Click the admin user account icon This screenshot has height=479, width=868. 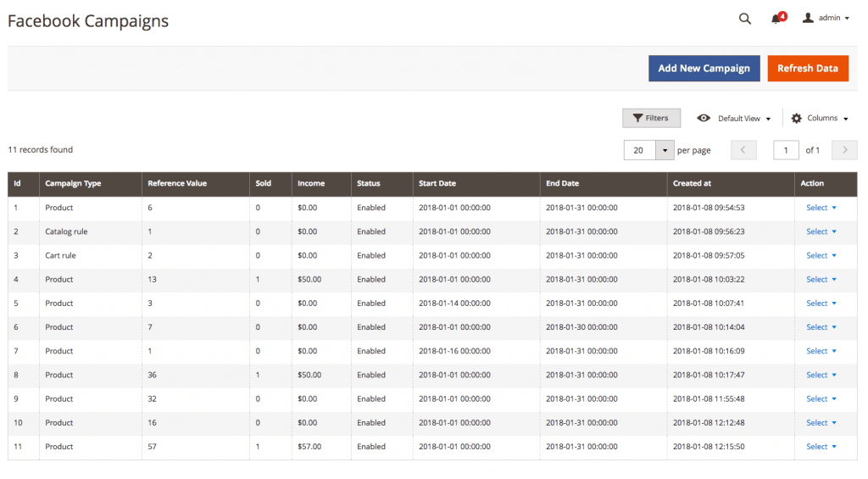click(808, 18)
